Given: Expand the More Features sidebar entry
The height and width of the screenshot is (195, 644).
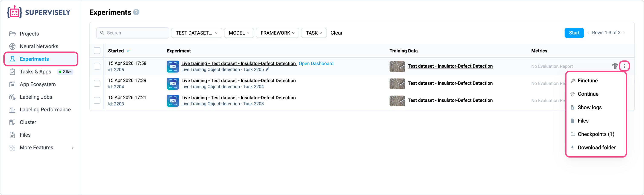Looking at the screenshot, I should click(36, 148).
